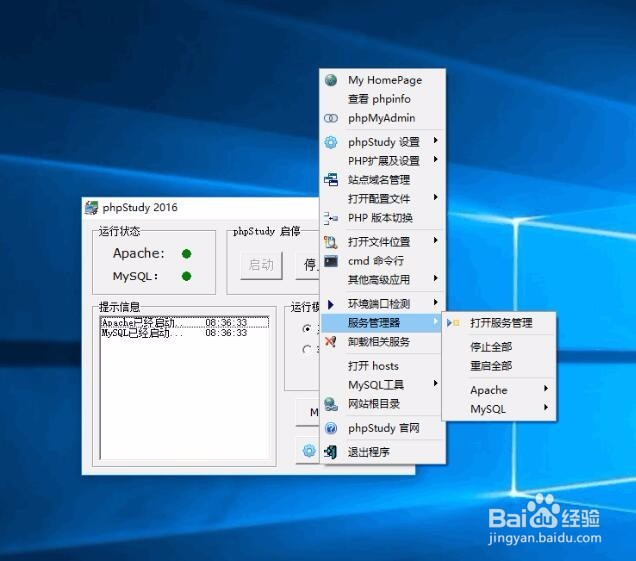Viewport: 636px width, 561px height.
Task: Click the 服务管理器 highlighted menu item
Action: (381, 323)
